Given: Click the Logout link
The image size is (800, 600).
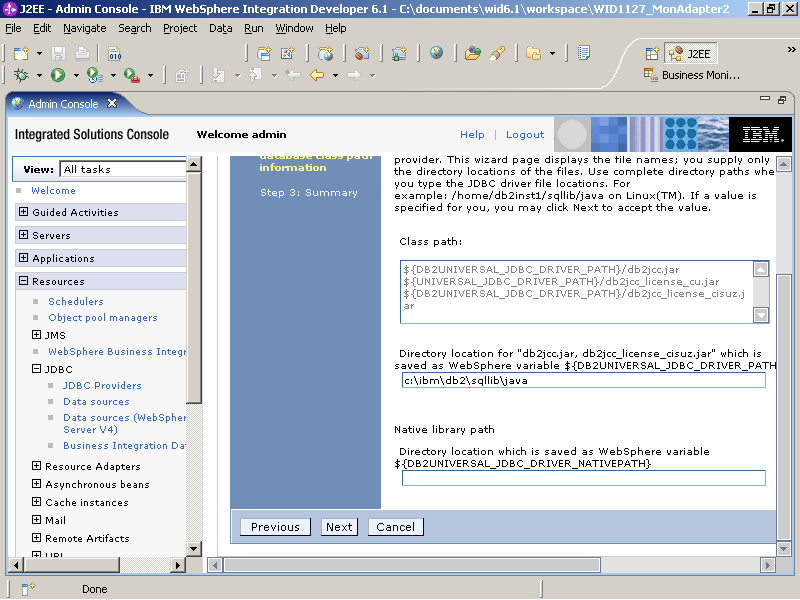Looking at the screenshot, I should [525, 134].
